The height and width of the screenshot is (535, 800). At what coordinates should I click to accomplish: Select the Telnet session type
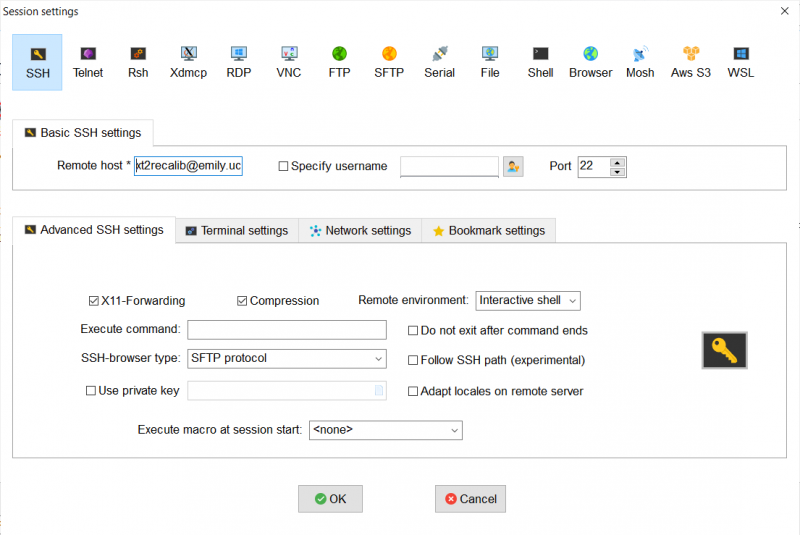[x=88, y=62]
